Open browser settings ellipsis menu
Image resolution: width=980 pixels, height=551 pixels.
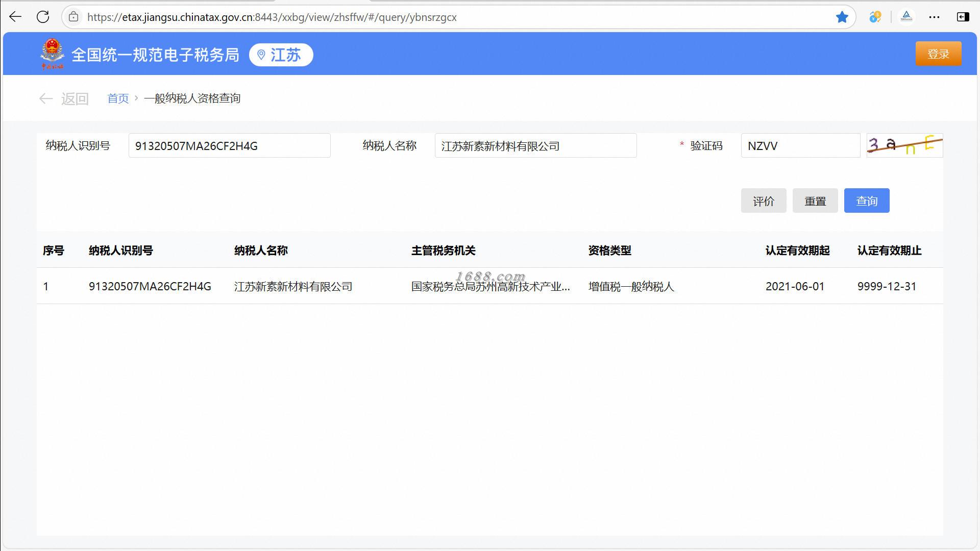click(x=934, y=17)
